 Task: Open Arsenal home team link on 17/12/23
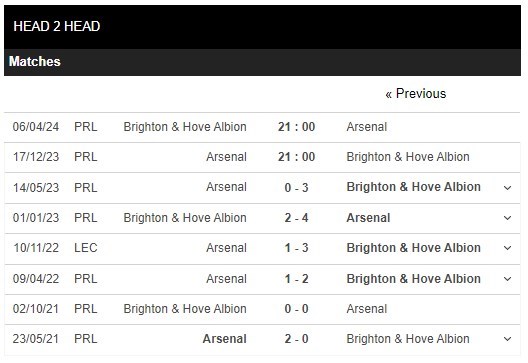[x=226, y=157]
